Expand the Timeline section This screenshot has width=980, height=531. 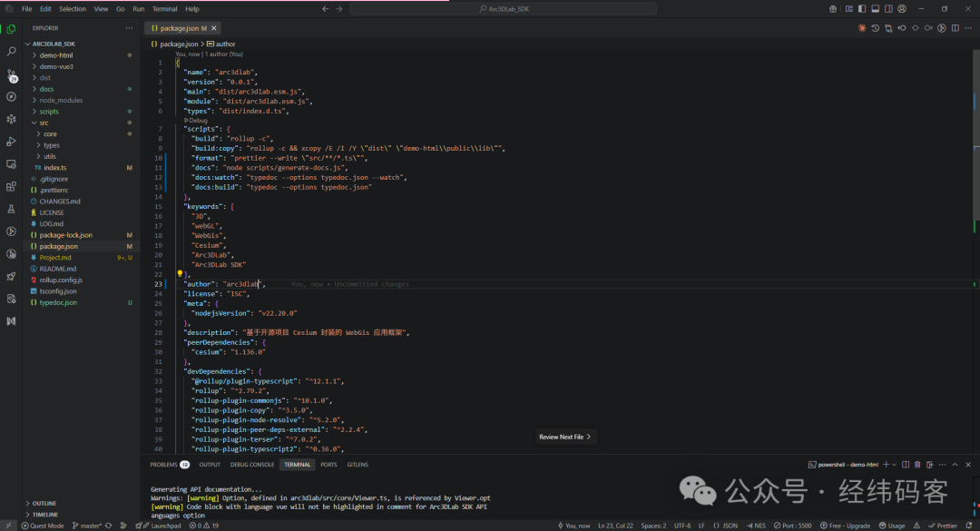click(82, 514)
